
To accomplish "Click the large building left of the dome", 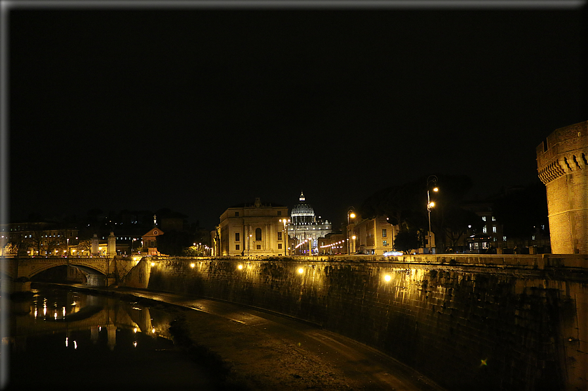I will pos(254,231).
